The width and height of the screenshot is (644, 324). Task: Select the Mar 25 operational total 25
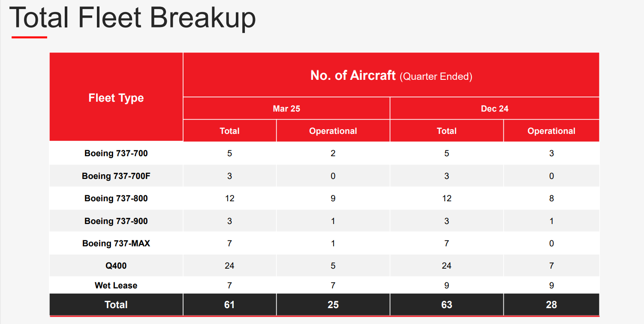[333, 305]
